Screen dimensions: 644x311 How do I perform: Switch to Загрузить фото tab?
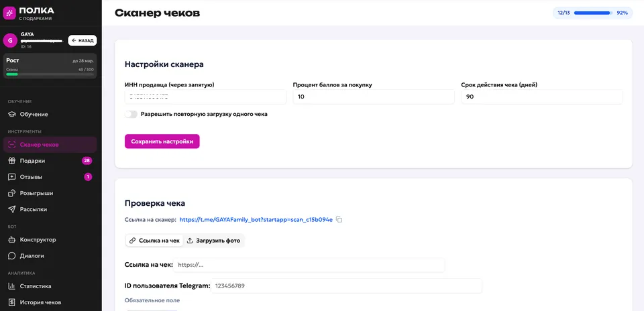pyautogui.click(x=213, y=241)
